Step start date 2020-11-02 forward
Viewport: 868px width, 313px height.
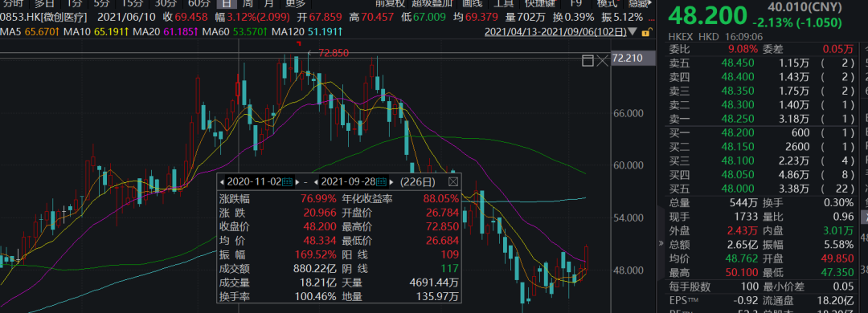tap(297, 181)
